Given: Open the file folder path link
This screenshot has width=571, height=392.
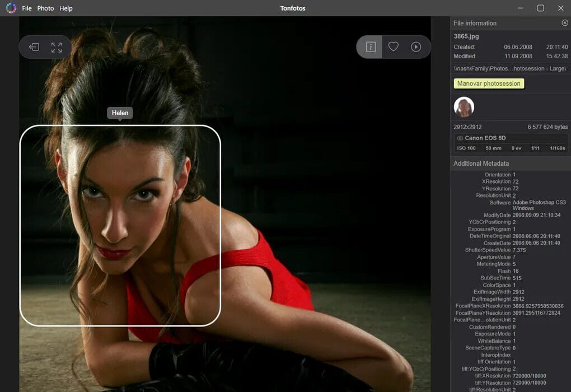Looking at the screenshot, I should point(510,68).
